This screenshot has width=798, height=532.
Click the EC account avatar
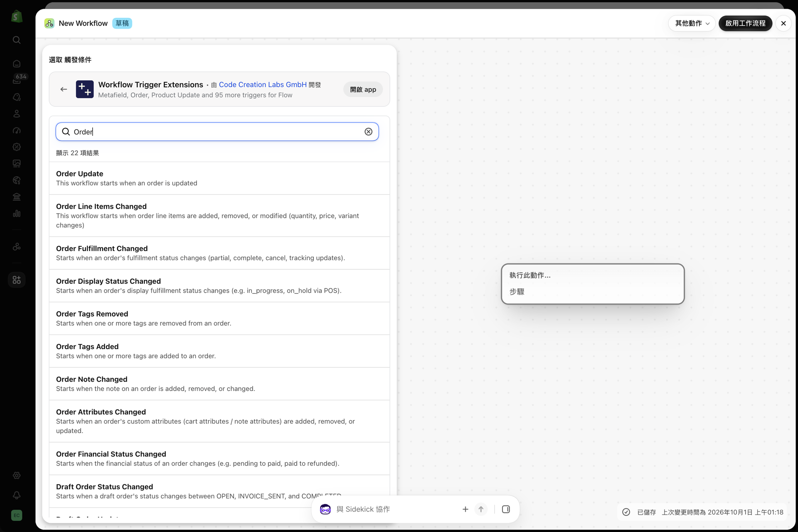pos(17,515)
